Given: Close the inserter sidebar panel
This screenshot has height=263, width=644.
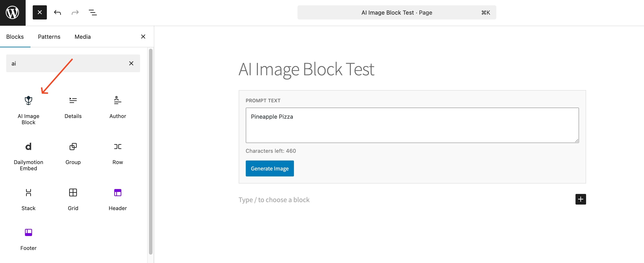Looking at the screenshot, I should pyautogui.click(x=143, y=37).
